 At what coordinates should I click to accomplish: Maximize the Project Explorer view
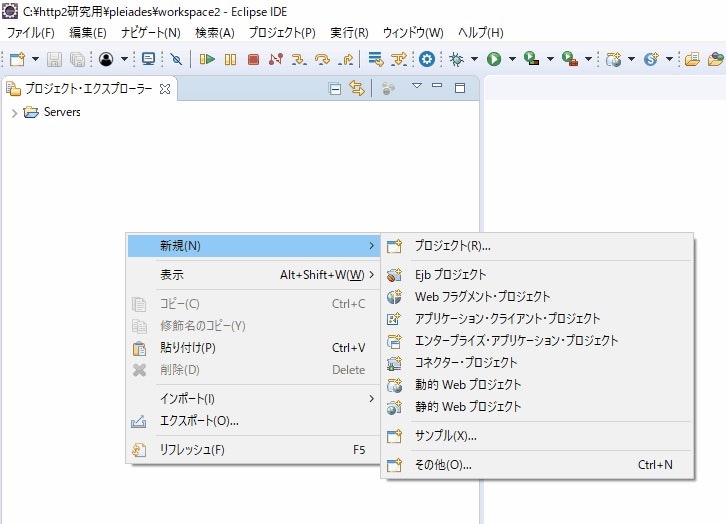460,88
